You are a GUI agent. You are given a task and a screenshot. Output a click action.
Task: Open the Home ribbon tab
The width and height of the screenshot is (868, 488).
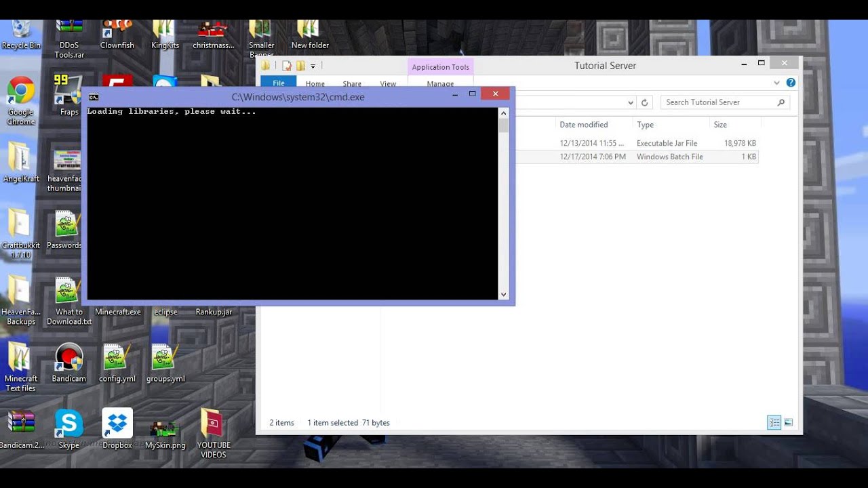tap(315, 84)
